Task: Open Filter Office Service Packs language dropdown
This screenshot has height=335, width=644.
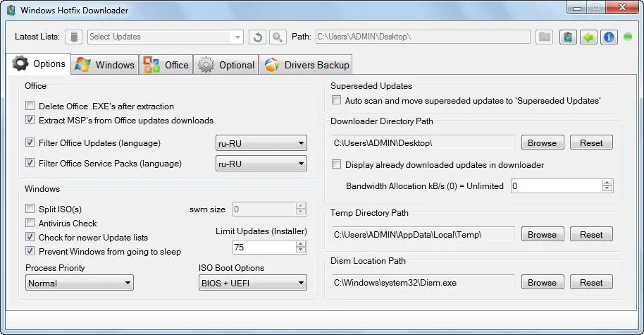Action: (261, 164)
